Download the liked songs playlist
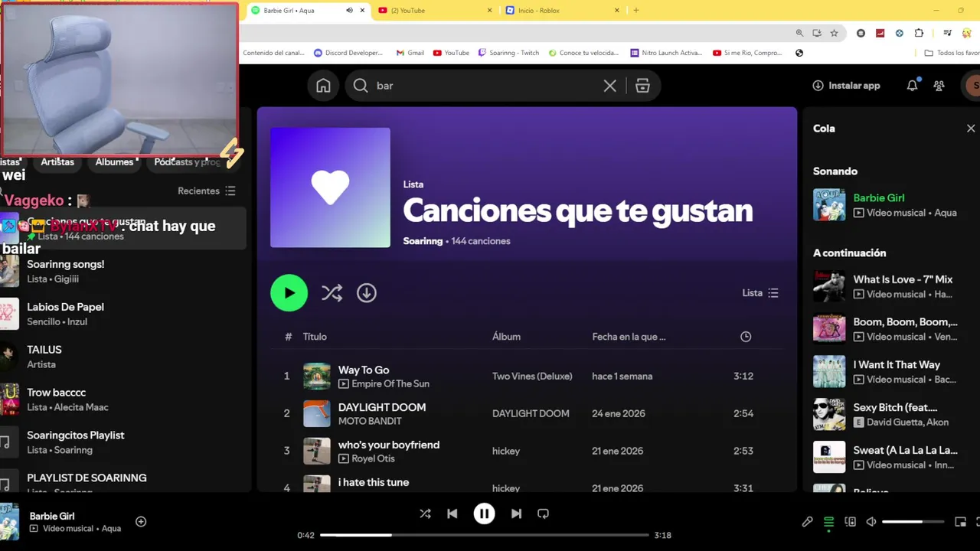Image resolution: width=980 pixels, height=551 pixels. click(367, 292)
